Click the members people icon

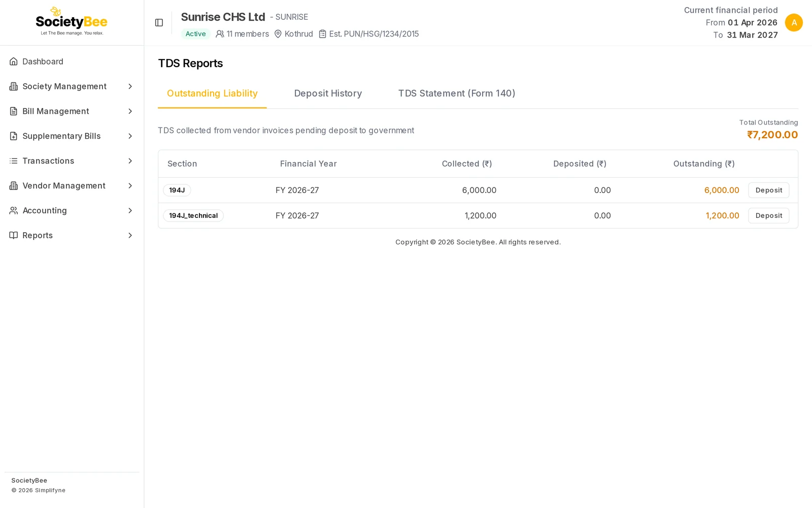[220, 34]
